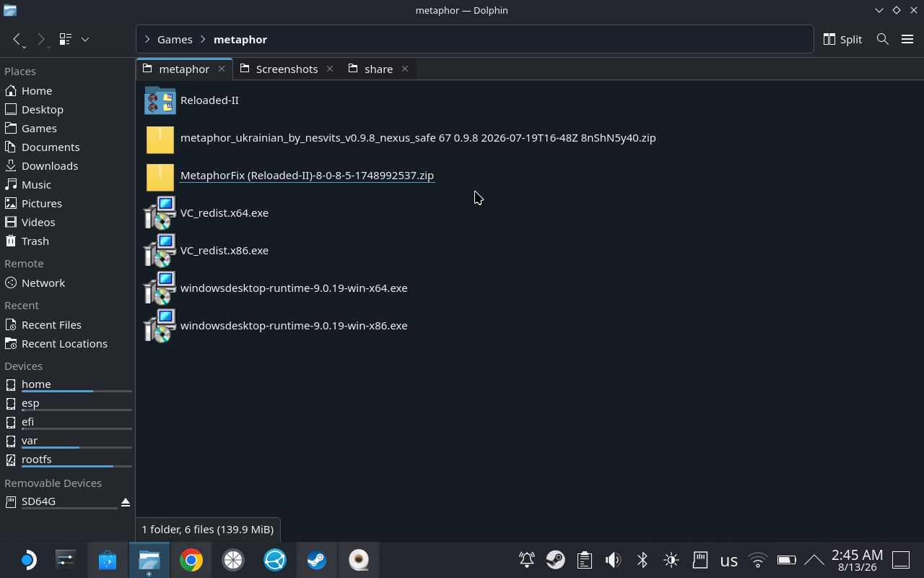Open Home in Places

click(67, 90)
